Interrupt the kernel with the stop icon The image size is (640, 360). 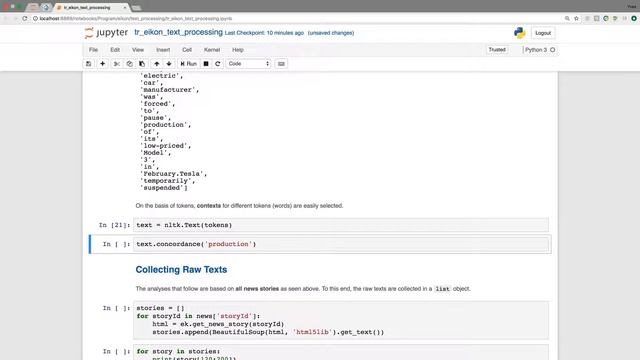tap(206, 64)
